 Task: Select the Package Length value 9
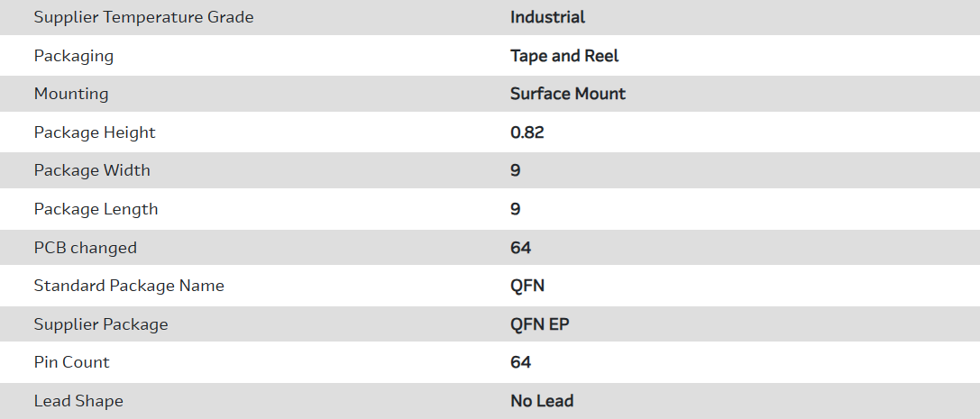516,209
